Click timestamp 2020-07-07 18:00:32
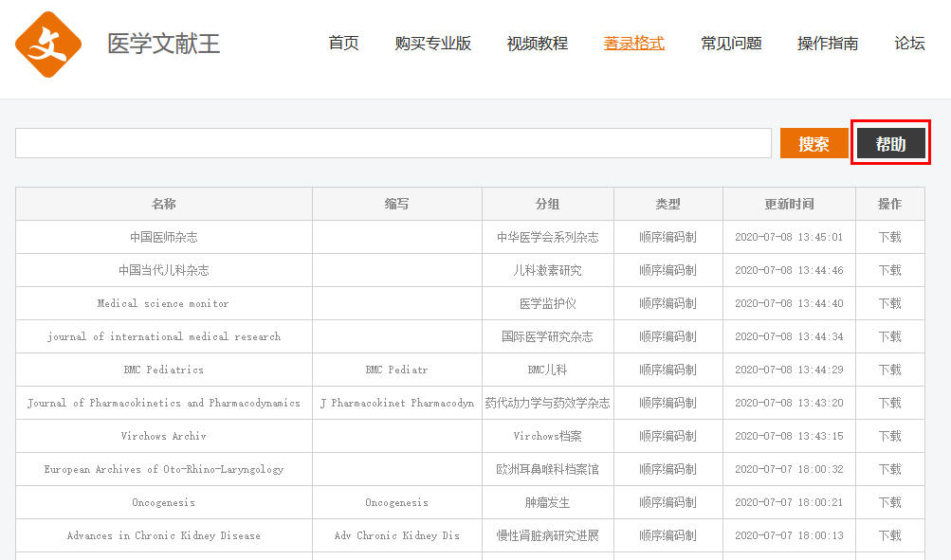 coord(789,469)
